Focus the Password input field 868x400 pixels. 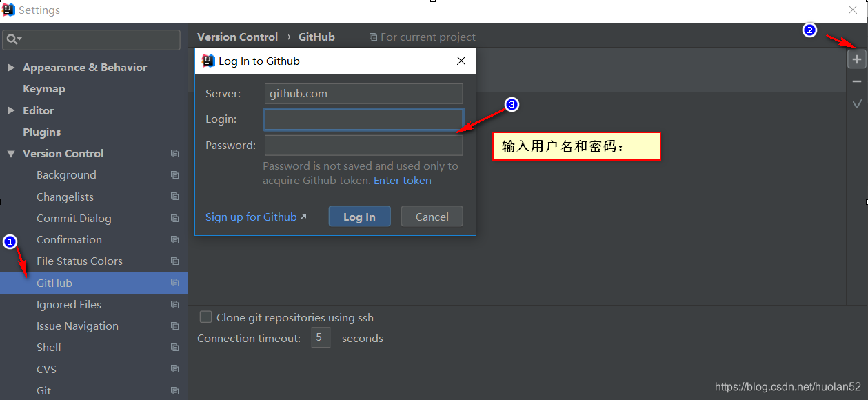363,146
